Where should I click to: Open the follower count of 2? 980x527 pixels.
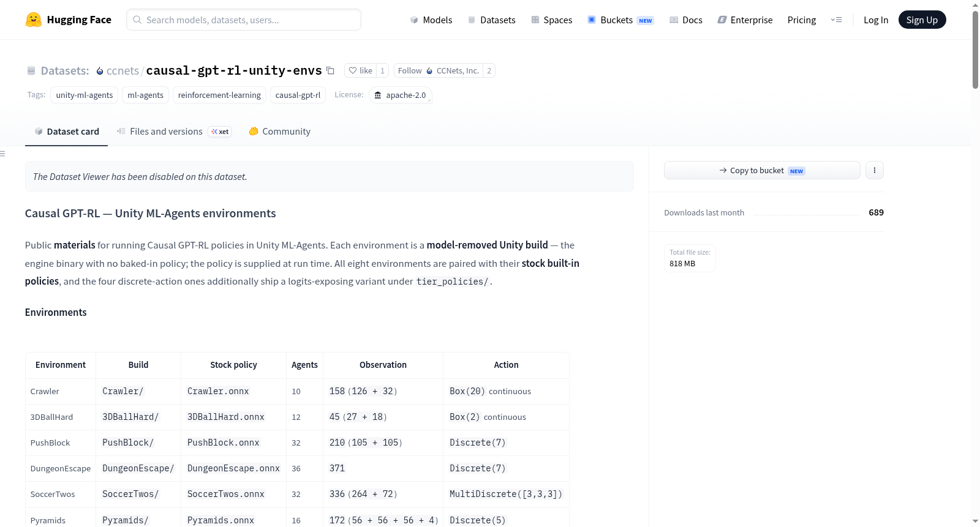point(489,70)
